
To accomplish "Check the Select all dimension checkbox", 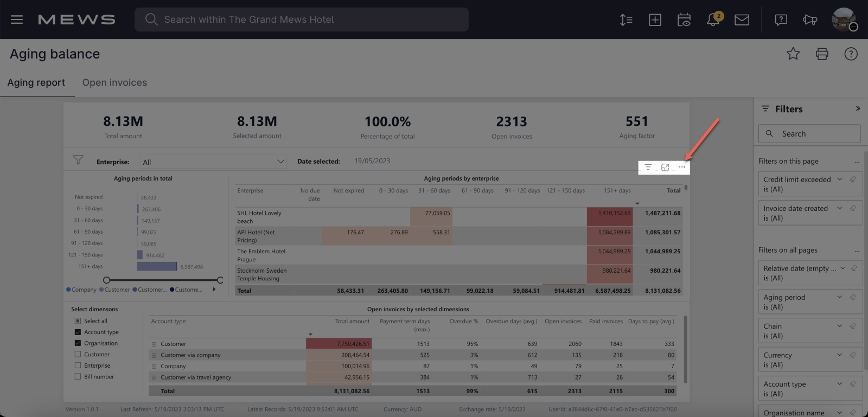I will point(78,321).
